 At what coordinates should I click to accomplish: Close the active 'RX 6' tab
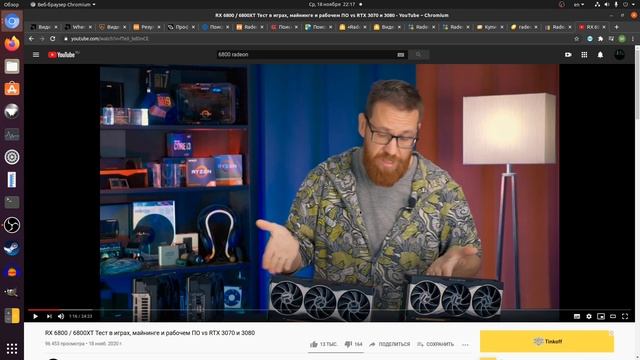coord(604,27)
